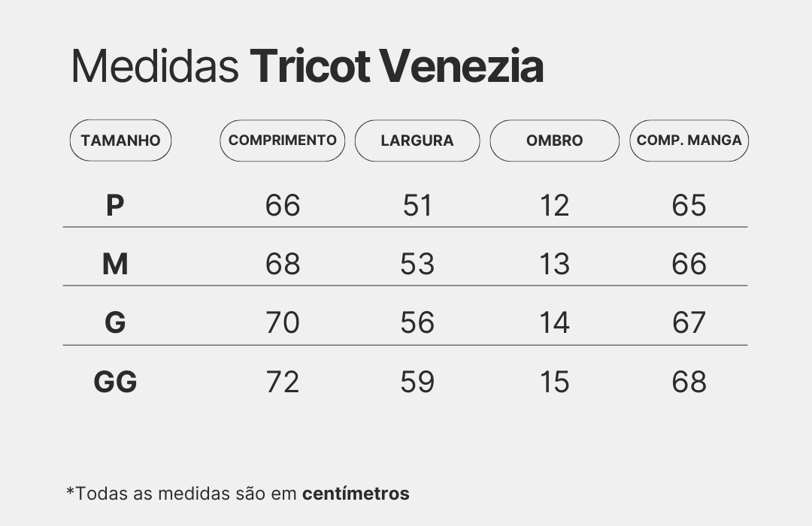Image resolution: width=812 pixels, height=526 pixels.
Task: Select size M row label
Action: point(115,264)
